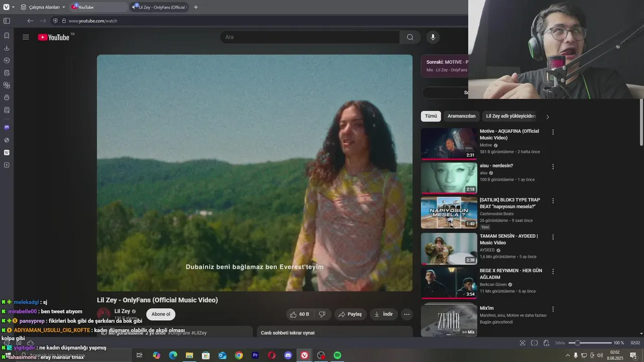Open the Vivaldi main menu icon

click(6, 7)
